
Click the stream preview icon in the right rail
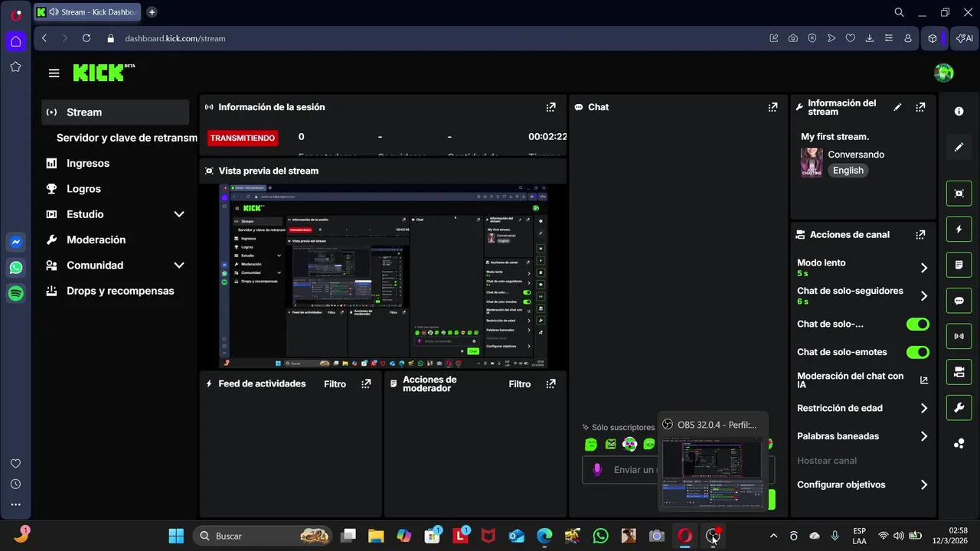pyautogui.click(x=959, y=194)
